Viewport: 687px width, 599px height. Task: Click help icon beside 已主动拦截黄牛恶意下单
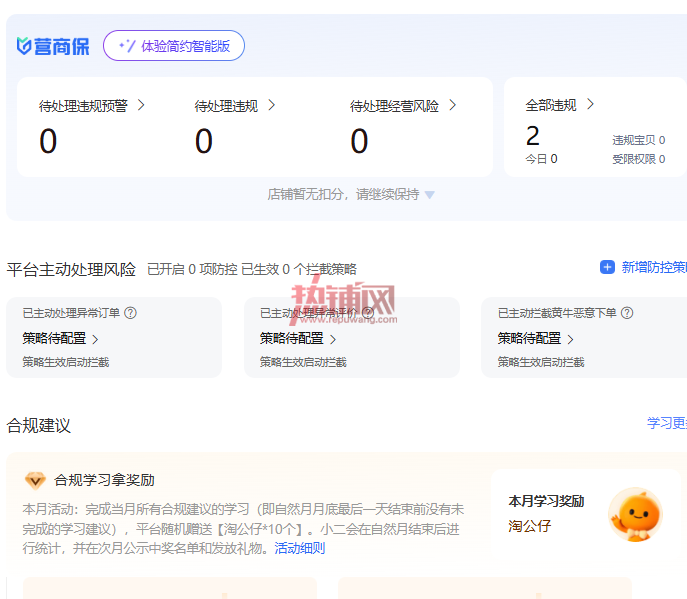tap(627, 313)
